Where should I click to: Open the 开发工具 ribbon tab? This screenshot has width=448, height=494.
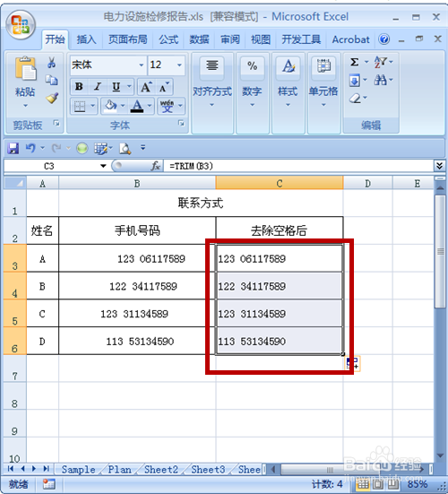(301, 39)
